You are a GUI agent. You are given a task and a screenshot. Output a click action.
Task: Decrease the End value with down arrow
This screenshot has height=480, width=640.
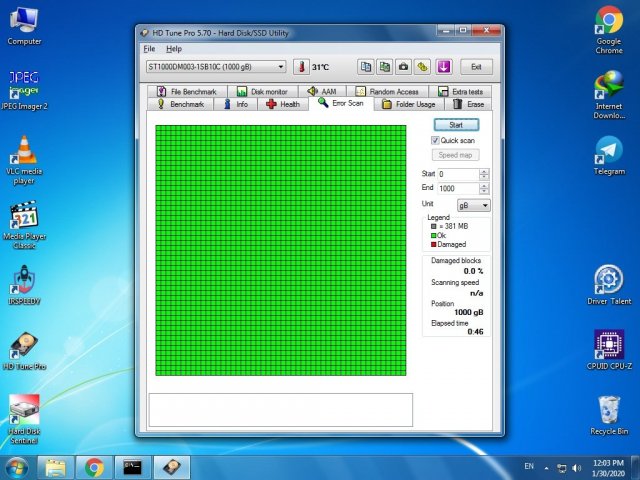[485, 191]
